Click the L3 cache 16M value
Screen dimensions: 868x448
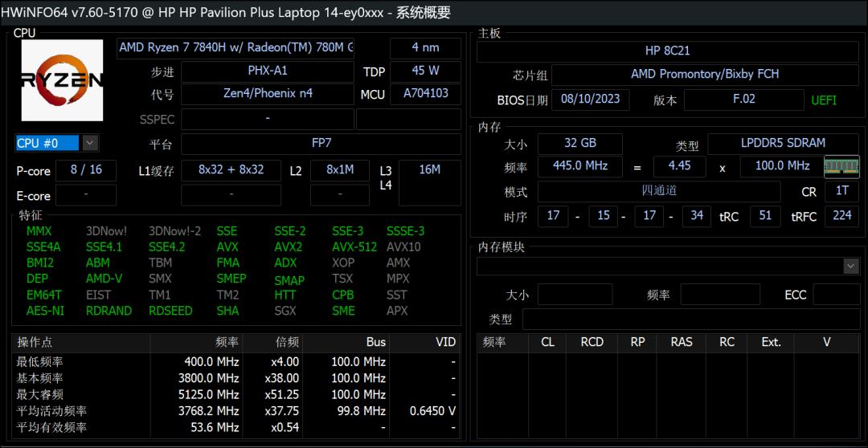point(429,182)
